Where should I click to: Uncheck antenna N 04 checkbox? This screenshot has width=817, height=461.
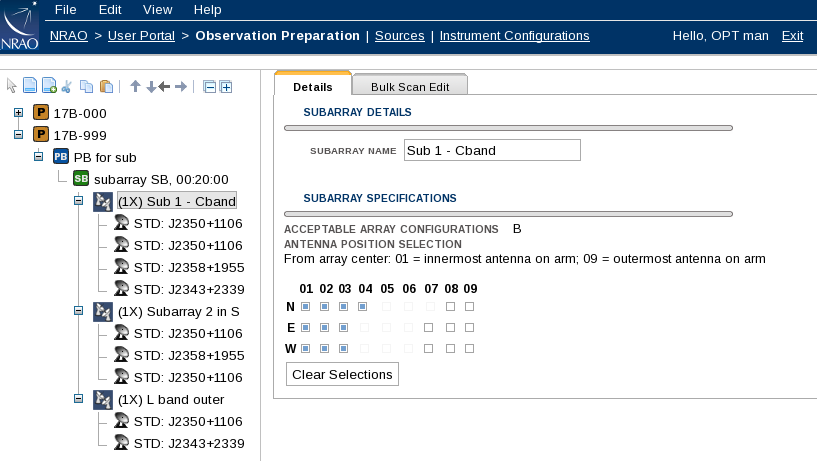pyautogui.click(x=363, y=306)
